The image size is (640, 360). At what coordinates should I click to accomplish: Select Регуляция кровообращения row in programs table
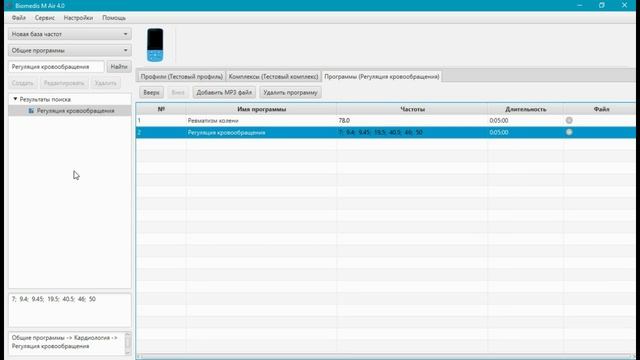coord(386,132)
